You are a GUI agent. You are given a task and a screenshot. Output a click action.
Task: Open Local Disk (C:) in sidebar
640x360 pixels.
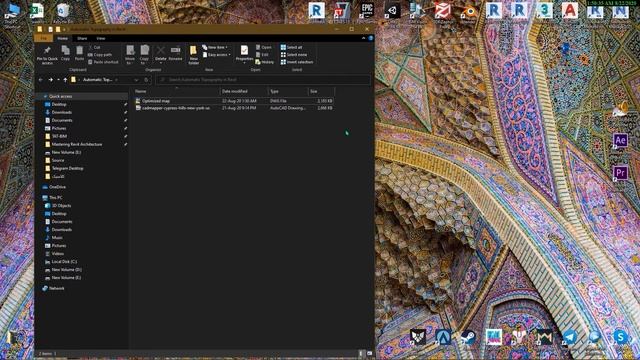(64, 262)
